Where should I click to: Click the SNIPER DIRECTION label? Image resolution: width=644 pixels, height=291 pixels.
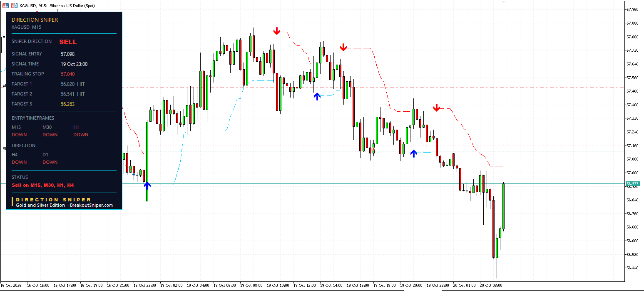click(x=32, y=41)
